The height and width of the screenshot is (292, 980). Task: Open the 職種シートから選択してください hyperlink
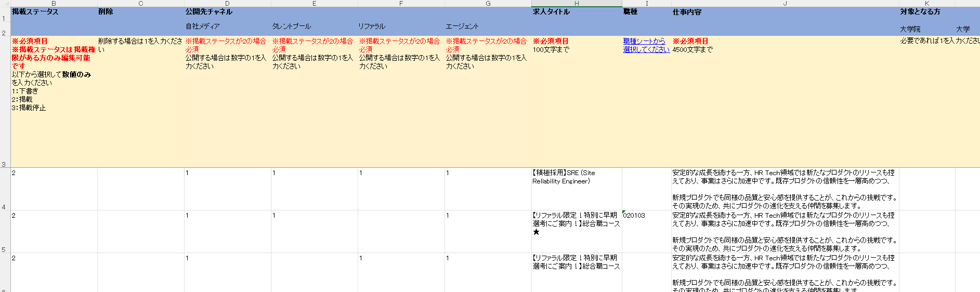click(x=645, y=45)
